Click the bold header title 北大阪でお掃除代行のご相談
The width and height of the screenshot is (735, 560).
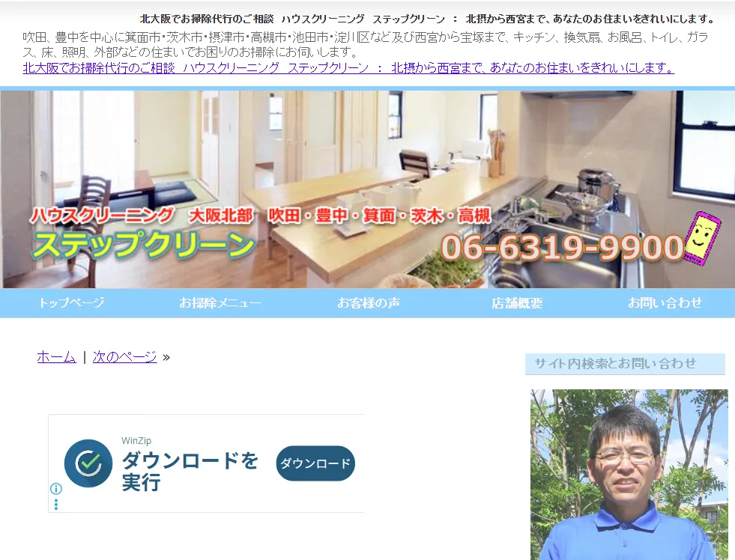[427, 19]
